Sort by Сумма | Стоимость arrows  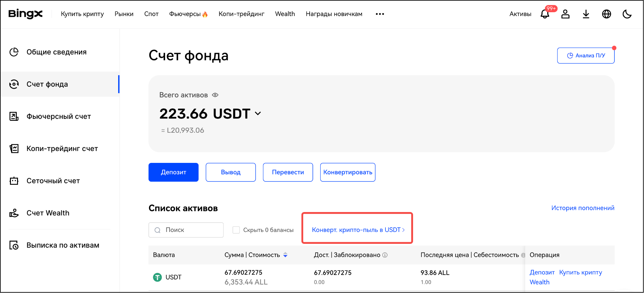(285, 255)
